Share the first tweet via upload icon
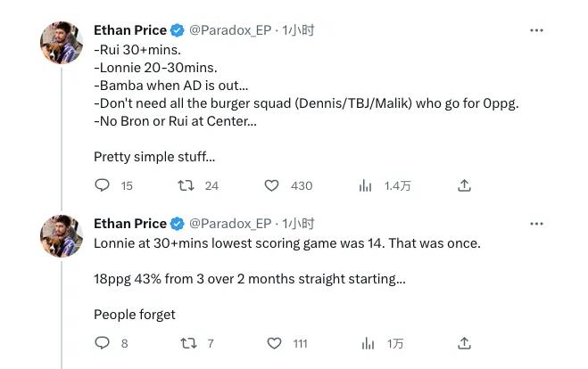This screenshot has height=369, width=588. coord(464,185)
